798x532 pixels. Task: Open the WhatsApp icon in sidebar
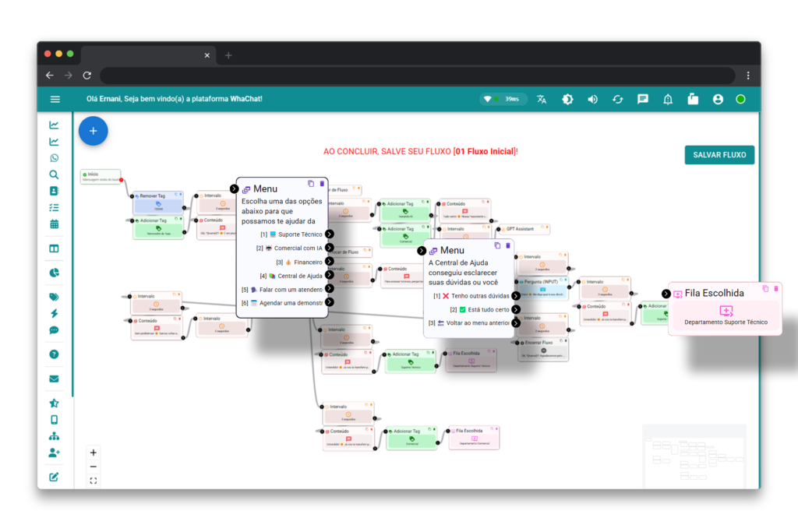pos(54,158)
